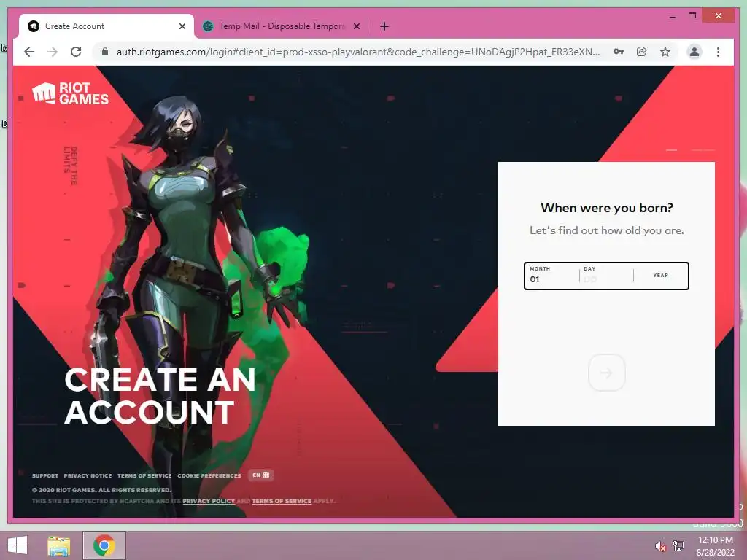Open the Support link

pos(45,475)
